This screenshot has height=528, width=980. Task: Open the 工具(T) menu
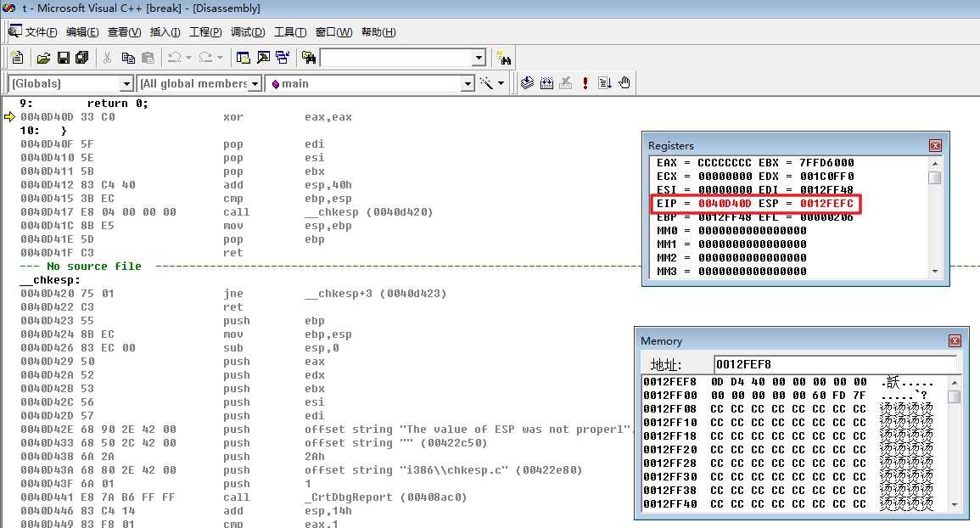click(x=290, y=32)
